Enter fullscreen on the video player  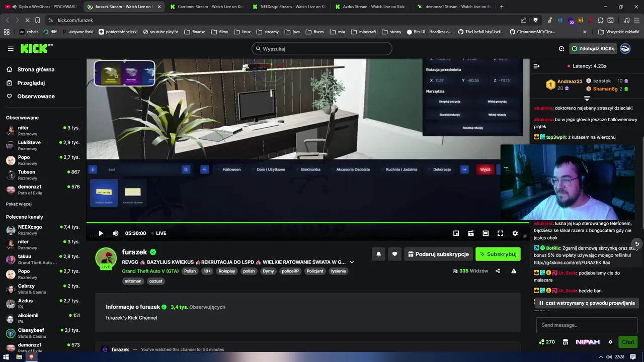pyautogui.click(x=500, y=233)
